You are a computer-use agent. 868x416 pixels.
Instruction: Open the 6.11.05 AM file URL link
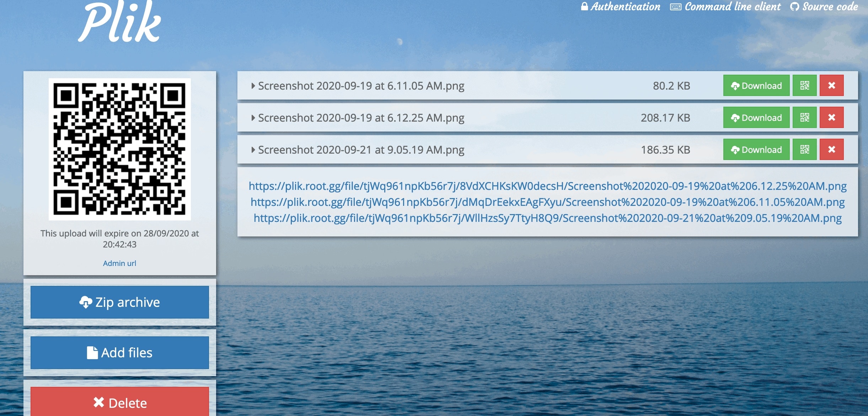pos(548,202)
